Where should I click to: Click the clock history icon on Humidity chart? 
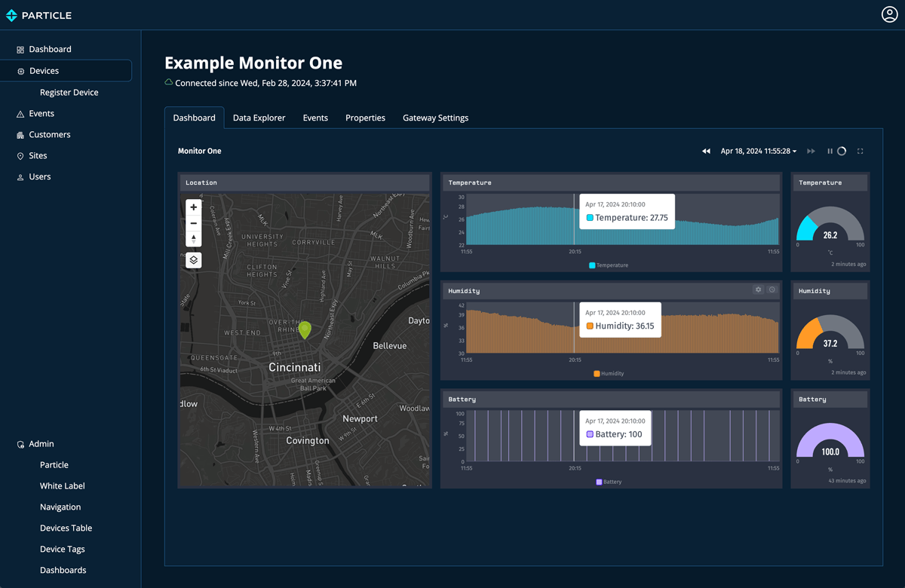[x=772, y=289]
